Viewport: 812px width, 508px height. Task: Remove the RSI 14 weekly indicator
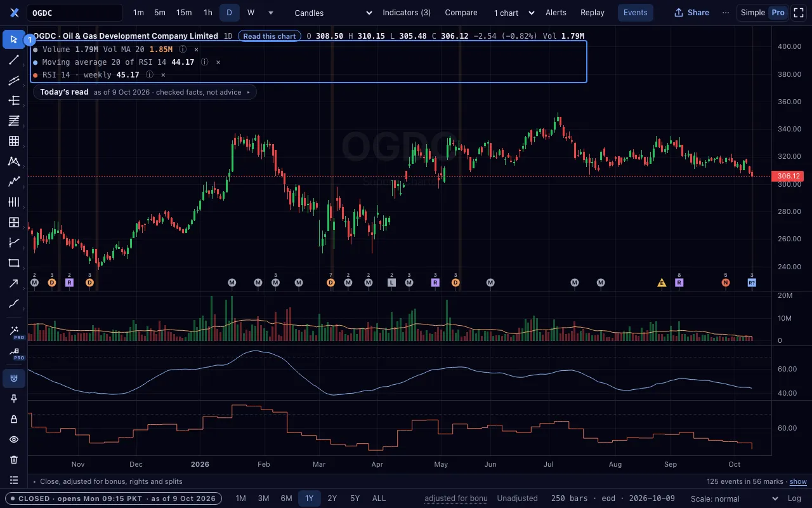pyautogui.click(x=163, y=75)
